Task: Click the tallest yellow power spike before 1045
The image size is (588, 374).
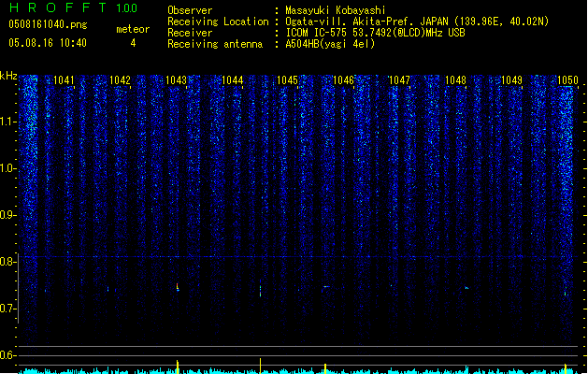Action: pyautogui.click(x=260, y=366)
